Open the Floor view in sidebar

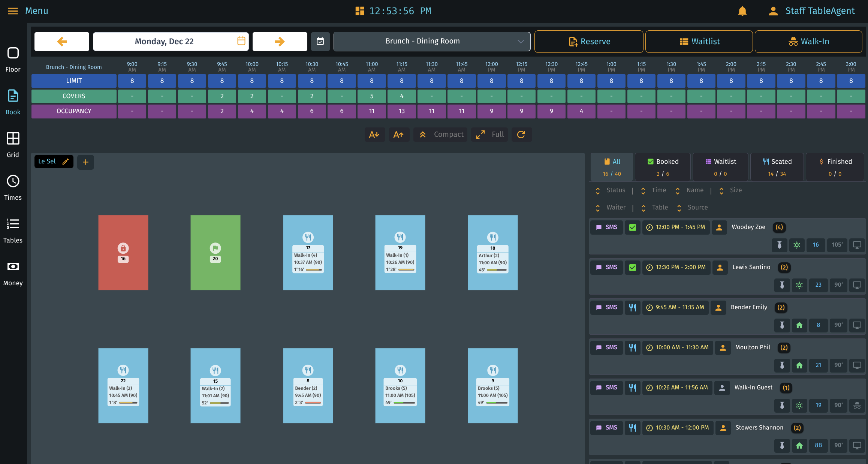tap(13, 59)
